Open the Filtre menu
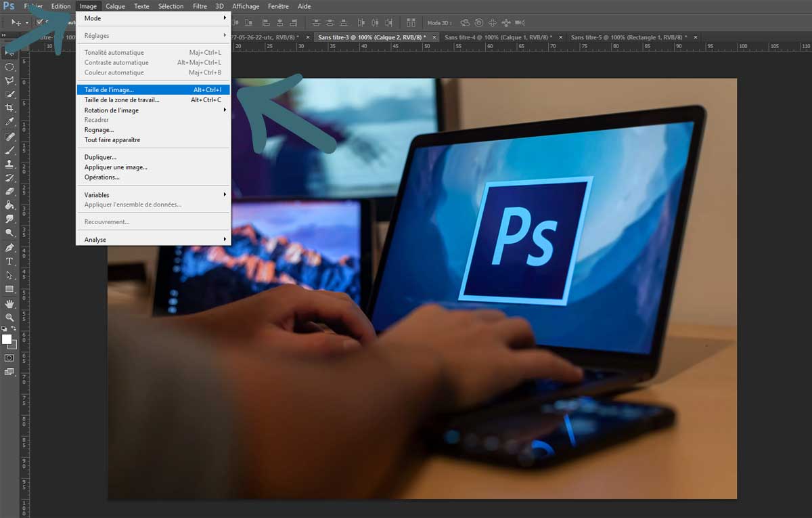The width and height of the screenshot is (812, 518). pyautogui.click(x=200, y=6)
